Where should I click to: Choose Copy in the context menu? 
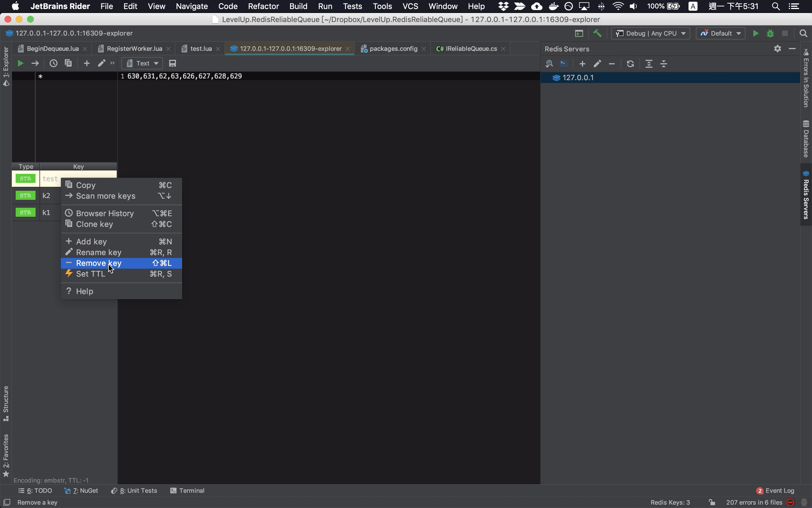coord(121,185)
